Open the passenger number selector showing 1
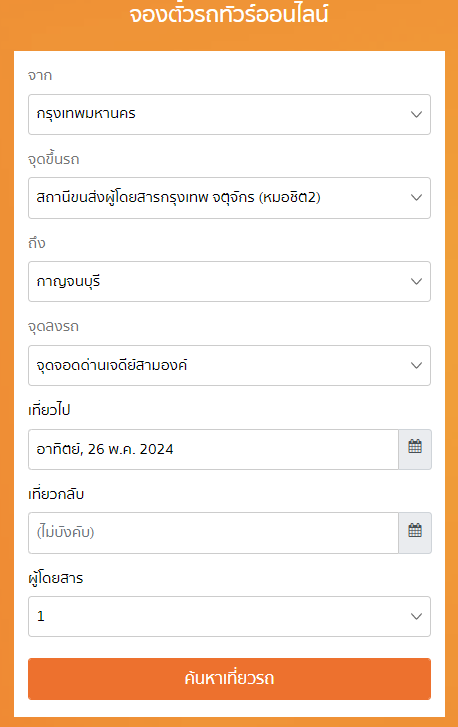Viewport: 458px width, 727px height. click(x=229, y=616)
